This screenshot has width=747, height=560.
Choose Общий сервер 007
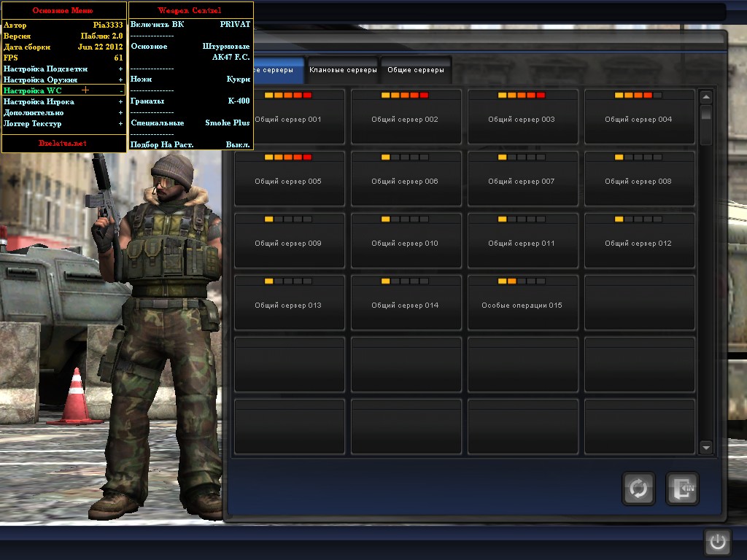click(x=522, y=179)
